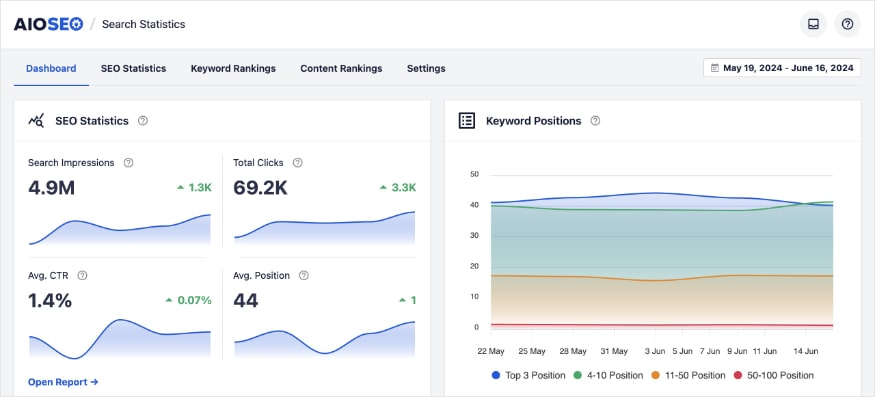Toggle Top 3 Position legend swatch
The height and width of the screenshot is (397, 875).
496,376
